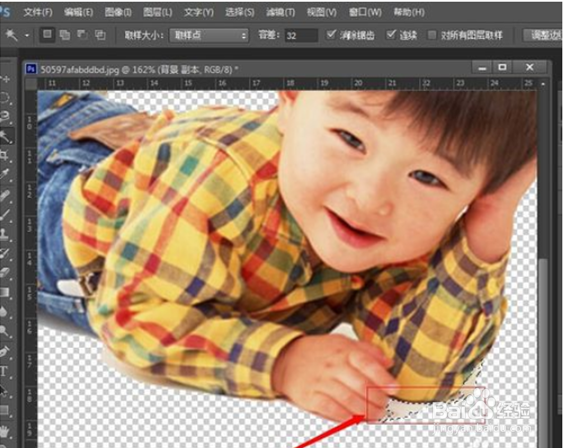Screen dimensions: 563x448
Task: Open the 文件(F) menu
Action: [38, 12]
